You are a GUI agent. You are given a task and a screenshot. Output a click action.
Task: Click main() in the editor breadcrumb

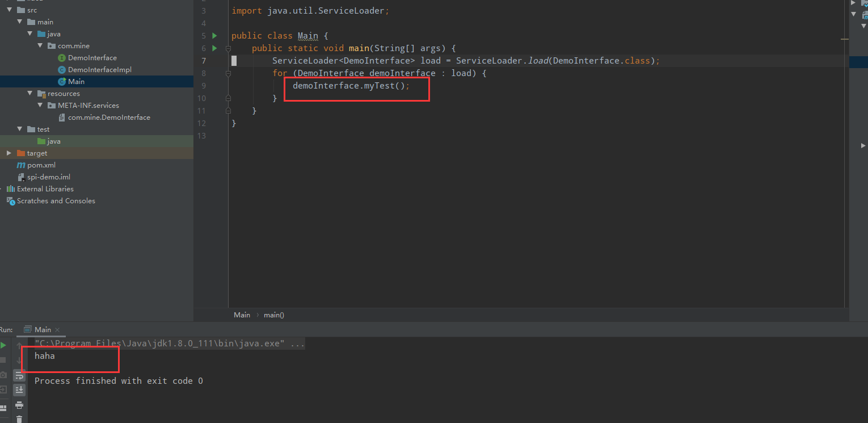point(274,315)
